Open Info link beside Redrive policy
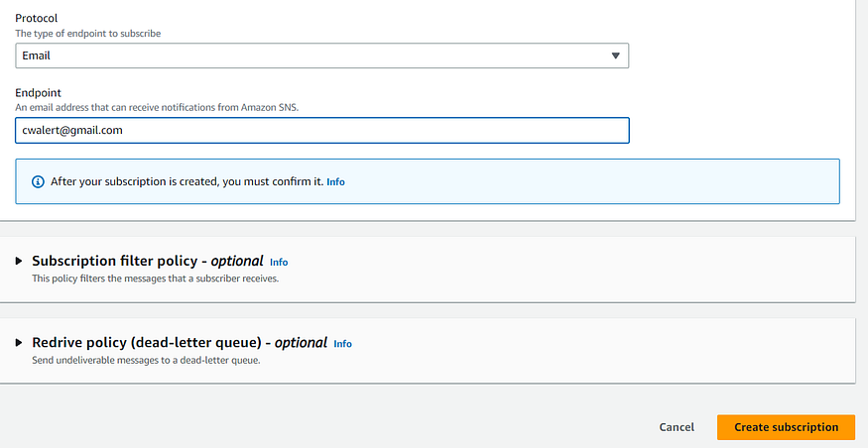 342,343
